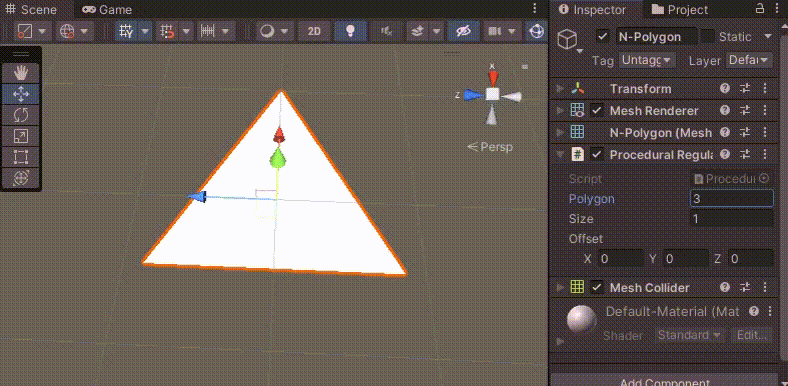Expand the N-Polygon Mesh Filter component
788x386 pixels.
click(560, 133)
